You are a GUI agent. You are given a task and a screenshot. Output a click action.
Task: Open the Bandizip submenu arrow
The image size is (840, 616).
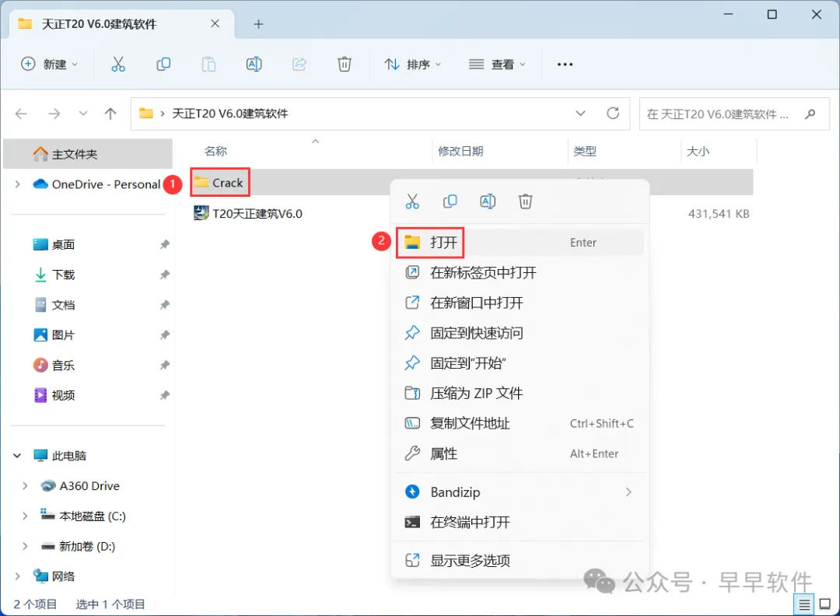(x=628, y=492)
